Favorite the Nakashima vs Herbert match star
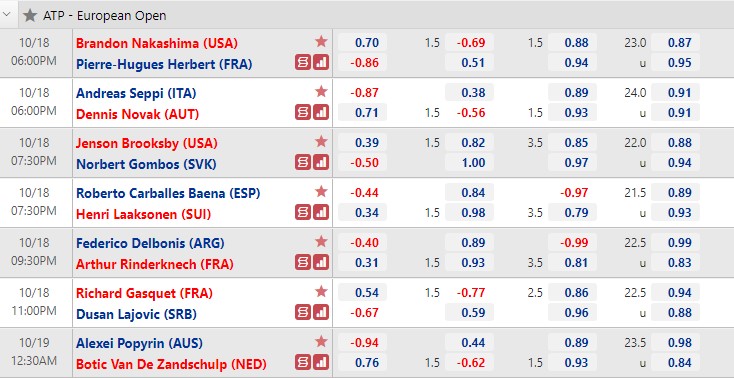 [x=321, y=42]
